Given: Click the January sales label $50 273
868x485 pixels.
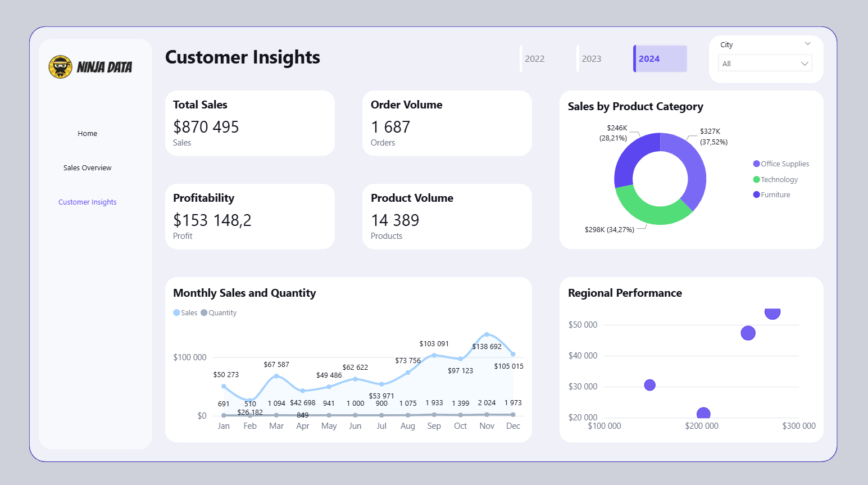Looking at the screenshot, I should click(226, 375).
